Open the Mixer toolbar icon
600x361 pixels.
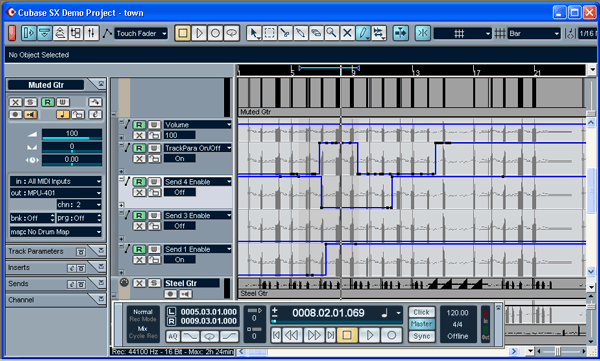click(x=91, y=33)
